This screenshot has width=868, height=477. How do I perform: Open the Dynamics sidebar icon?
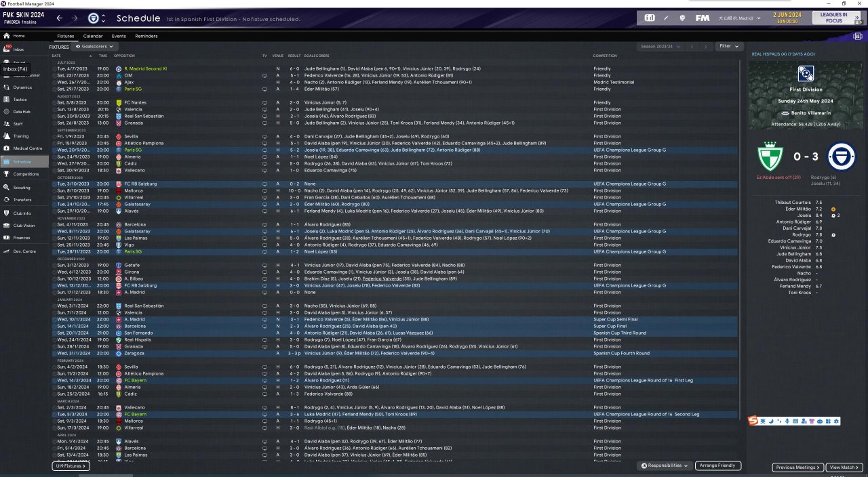click(x=7, y=87)
